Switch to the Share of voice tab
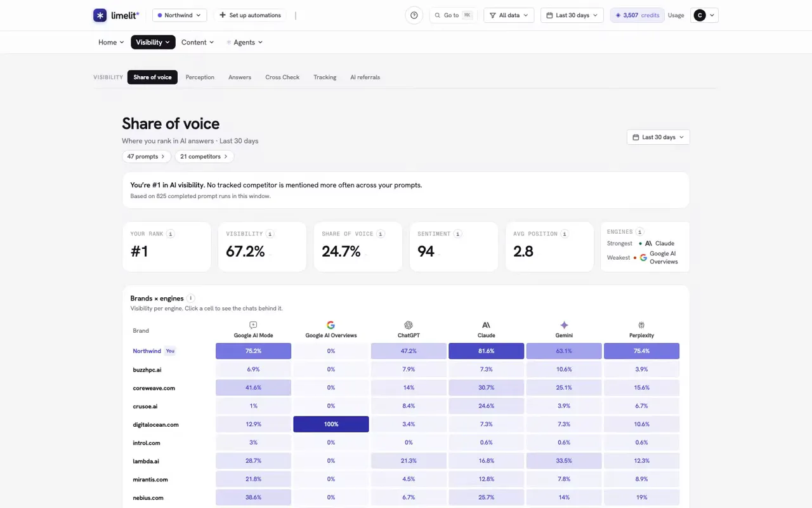This screenshot has width=812, height=508. click(152, 77)
